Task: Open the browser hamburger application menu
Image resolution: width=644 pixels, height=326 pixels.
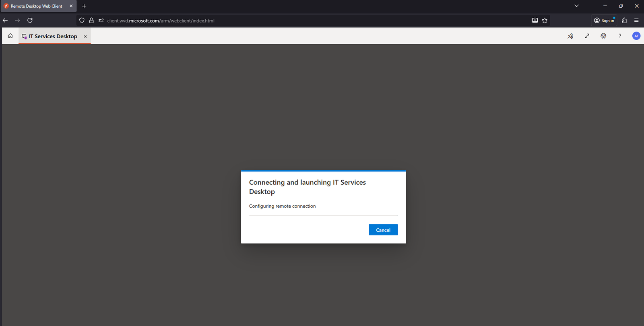Action: (x=636, y=21)
